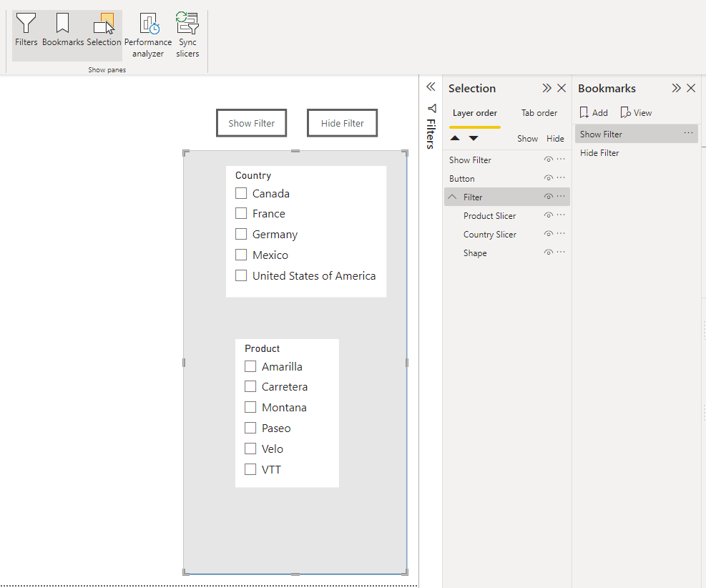Check the Montana product checkbox
This screenshot has height=588, width=706.
point(250,407)
